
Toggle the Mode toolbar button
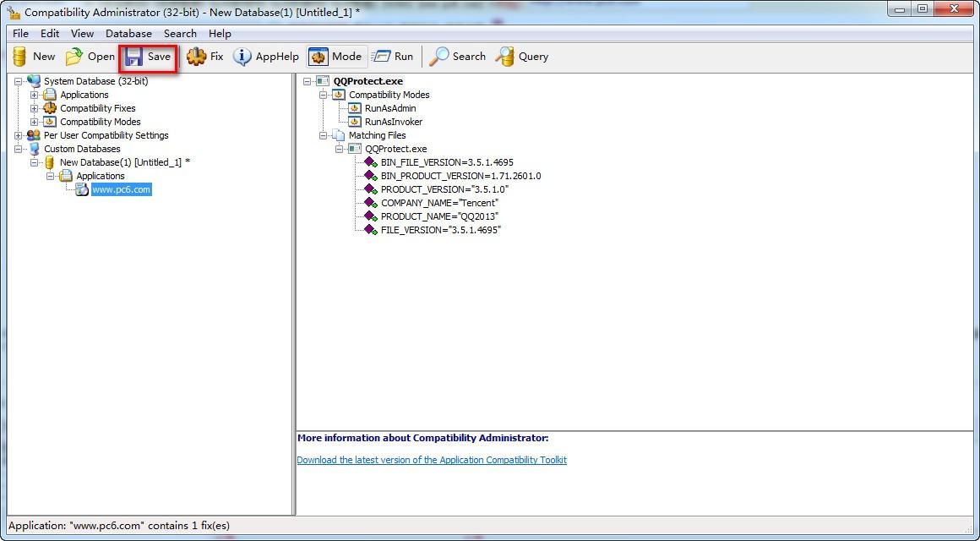click(335, 57)
